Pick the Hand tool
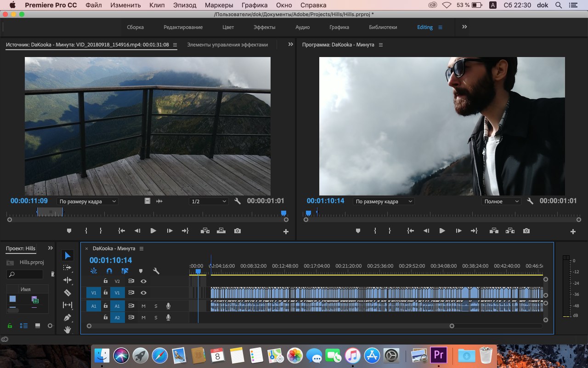Image resolution: width=588 pixels, height=368 pixels. pyautogui.click(x=68, y=329)
